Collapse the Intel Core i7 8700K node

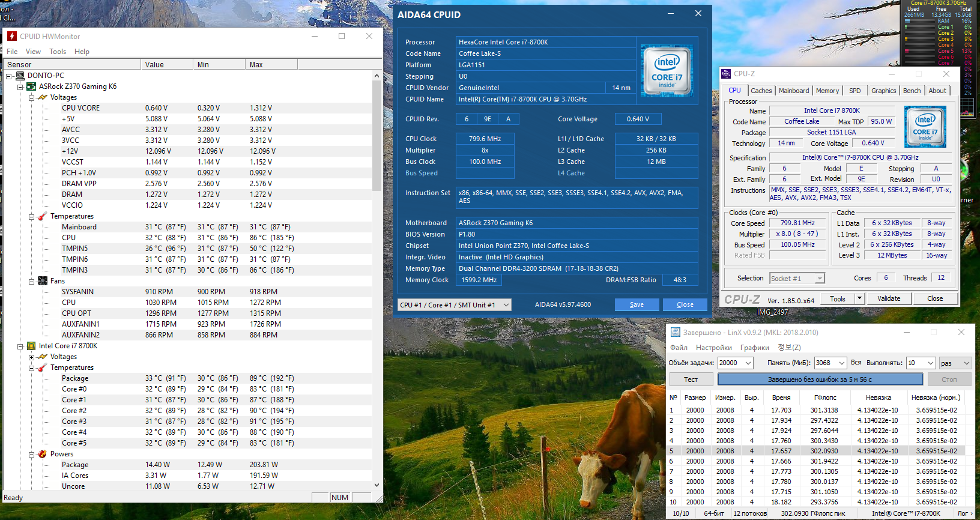pos(20,346)
